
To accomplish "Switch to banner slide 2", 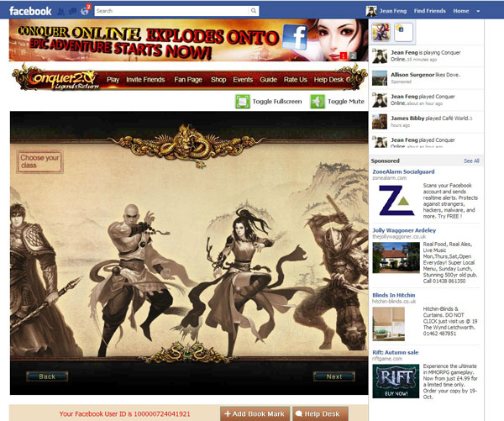I will coord(353,55).
